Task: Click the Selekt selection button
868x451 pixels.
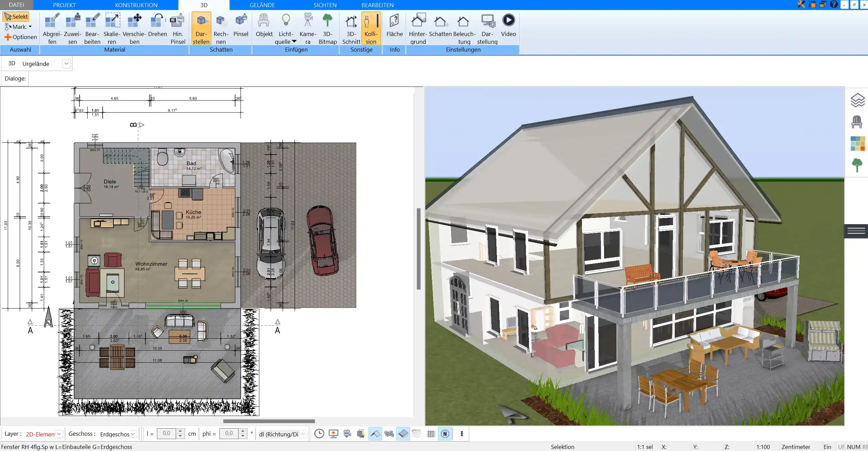Action: (16, 17)
